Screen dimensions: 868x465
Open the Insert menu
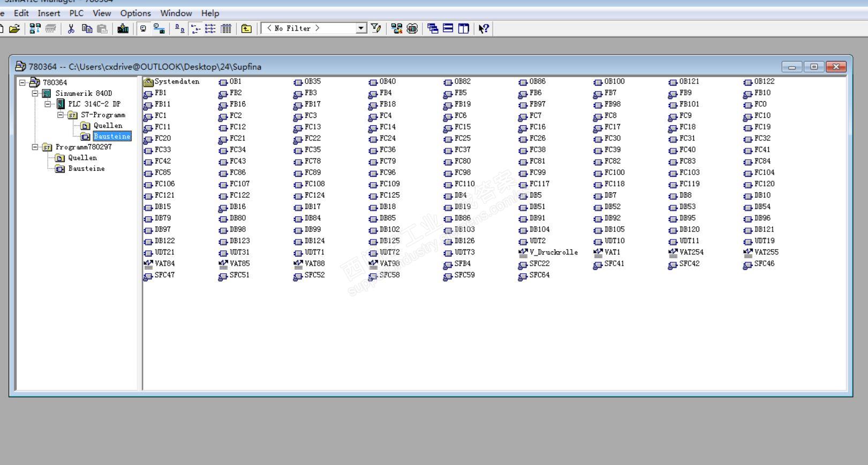[x=49, y=13]
